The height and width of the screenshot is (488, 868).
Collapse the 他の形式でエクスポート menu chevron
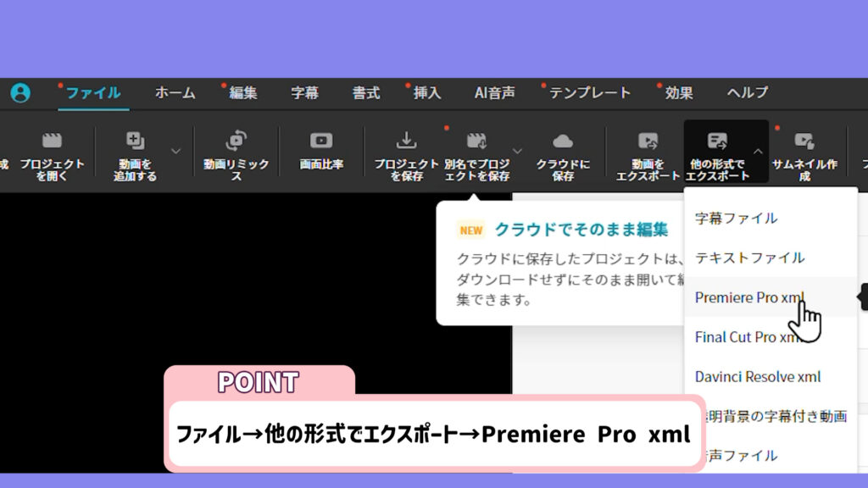click(758, 151)
